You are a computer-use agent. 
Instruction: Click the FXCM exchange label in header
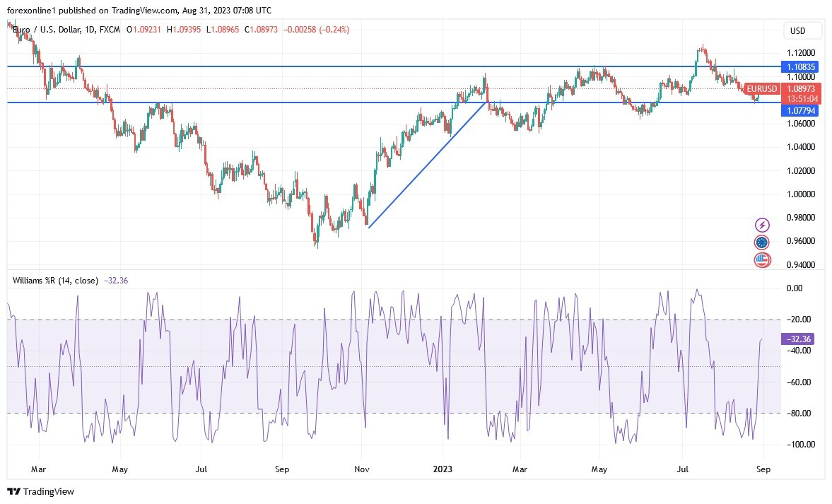tap(111, 30)
